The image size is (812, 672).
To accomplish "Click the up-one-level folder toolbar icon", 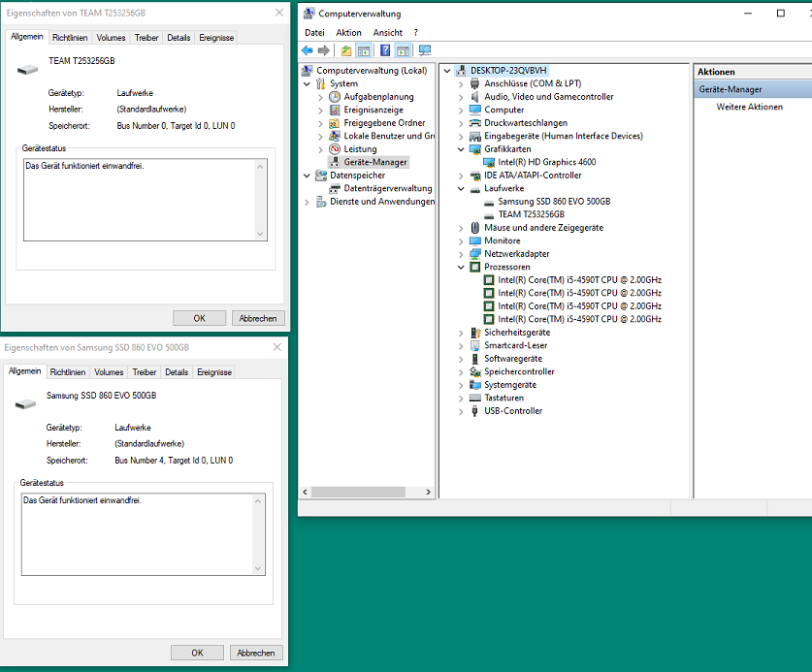I will click(x=346, y=50).
